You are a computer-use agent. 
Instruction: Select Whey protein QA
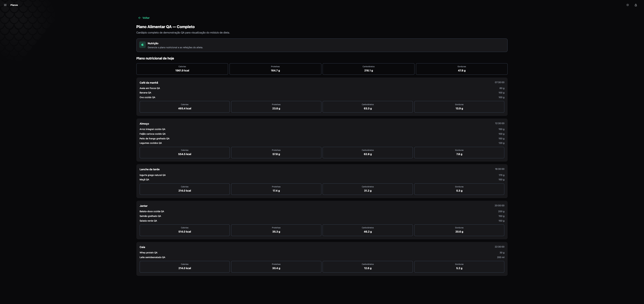tap(149, 253)
